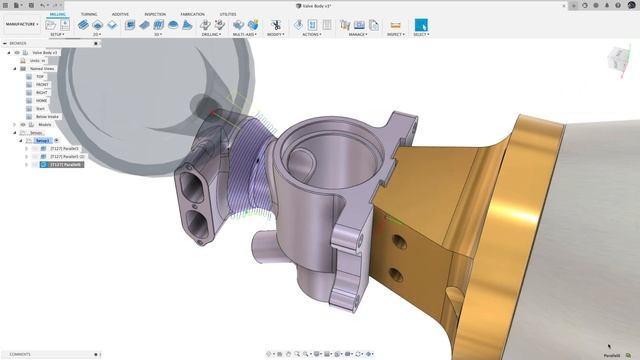Switch to the INSPECTION tab

155,14
